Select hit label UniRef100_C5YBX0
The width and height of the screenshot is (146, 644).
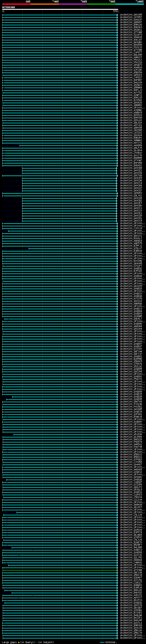pos(131,153)
